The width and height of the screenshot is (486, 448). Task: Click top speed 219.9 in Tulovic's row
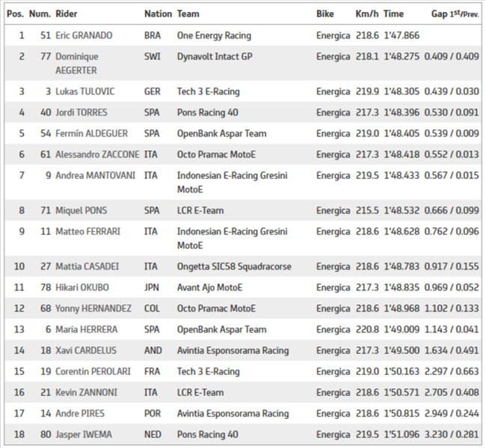(x=367, y=91)
